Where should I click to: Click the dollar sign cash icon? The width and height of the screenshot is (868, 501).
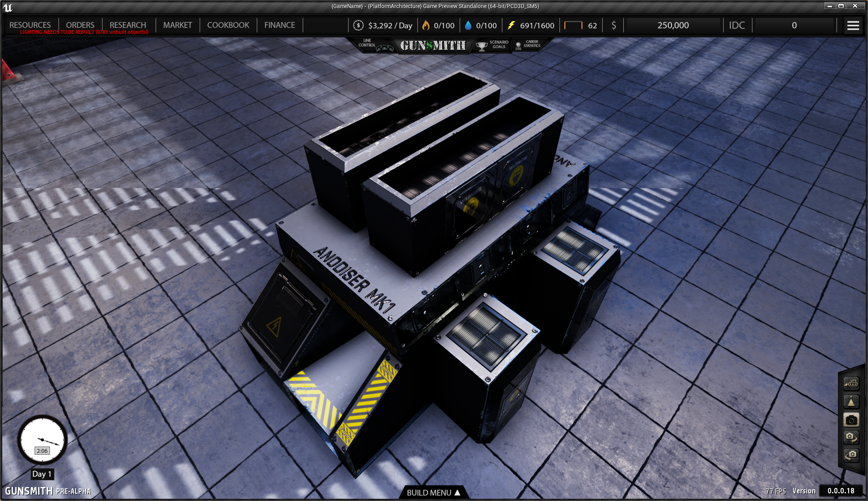tap(614, 25)
